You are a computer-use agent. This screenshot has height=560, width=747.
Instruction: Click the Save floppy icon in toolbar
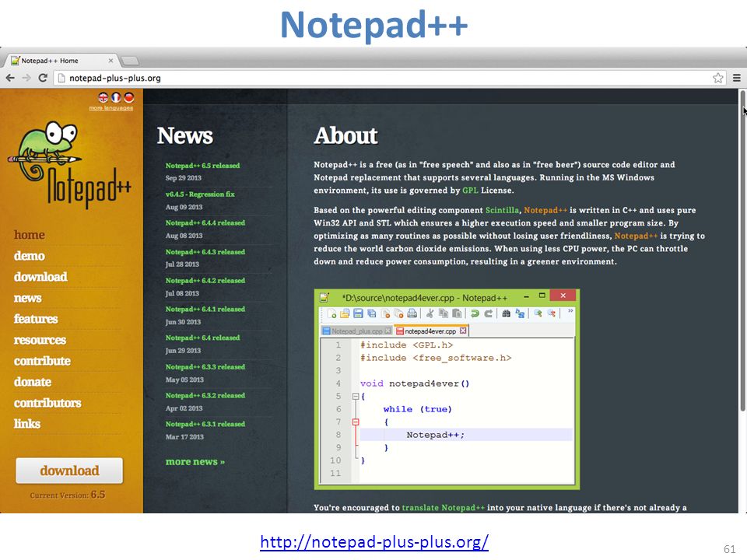[358, 313]
